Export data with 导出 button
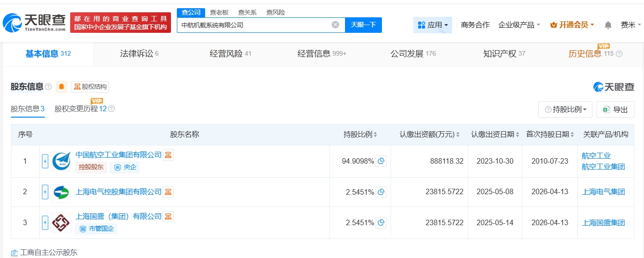Image resolution: width=644 pixels, height=258 pixels. (615, 109)
